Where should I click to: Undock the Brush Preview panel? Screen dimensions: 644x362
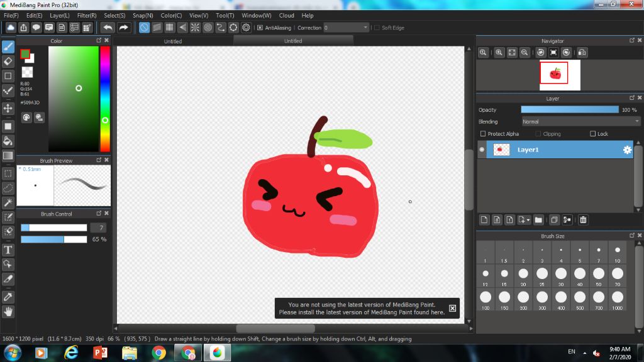pos(99,160)
